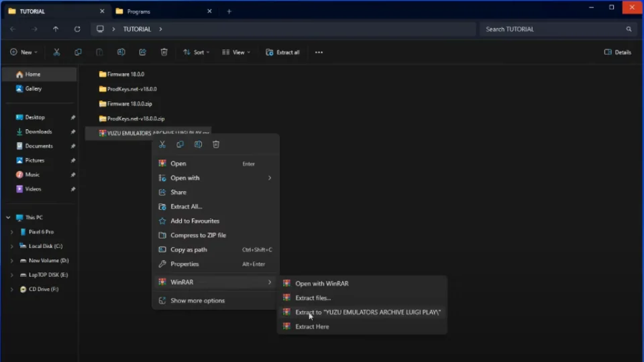Expand the New Volume (D:) node
644x362 pixels.
coord(11,261)
